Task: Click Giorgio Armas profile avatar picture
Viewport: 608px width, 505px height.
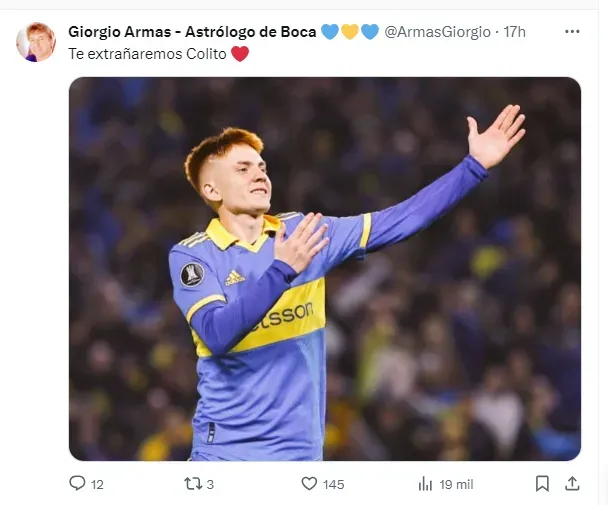Action: point(36,42)
